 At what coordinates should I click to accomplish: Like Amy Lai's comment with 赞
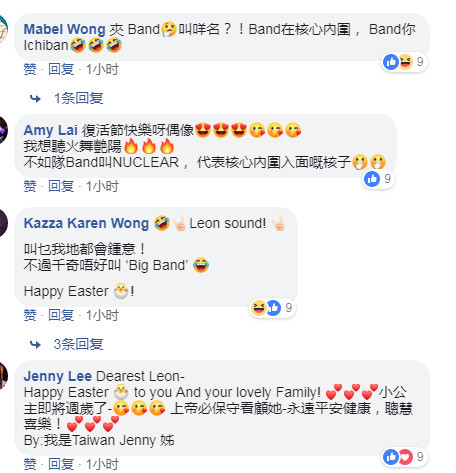point(30,186)
